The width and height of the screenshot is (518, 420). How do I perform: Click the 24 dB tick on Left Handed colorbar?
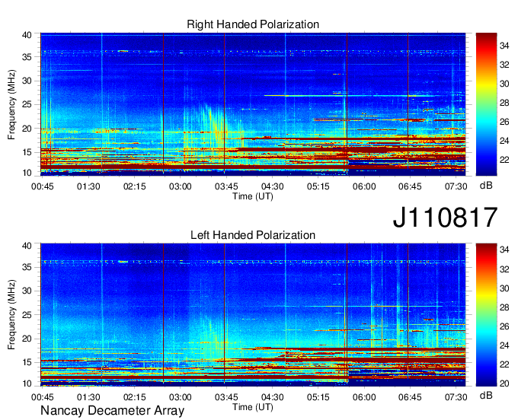pos(504,345)
